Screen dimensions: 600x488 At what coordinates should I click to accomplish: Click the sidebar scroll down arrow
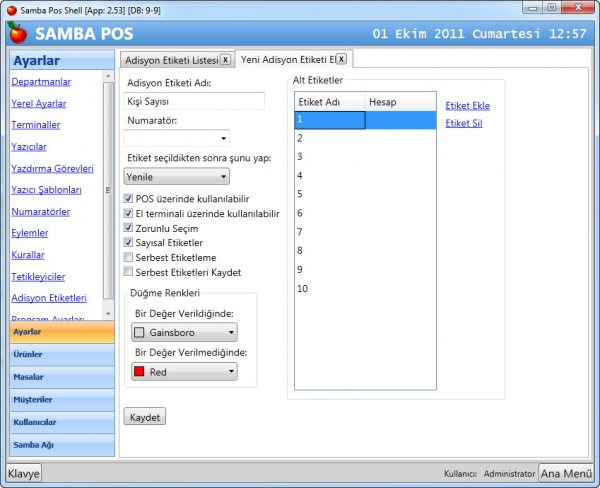(108, 313)
